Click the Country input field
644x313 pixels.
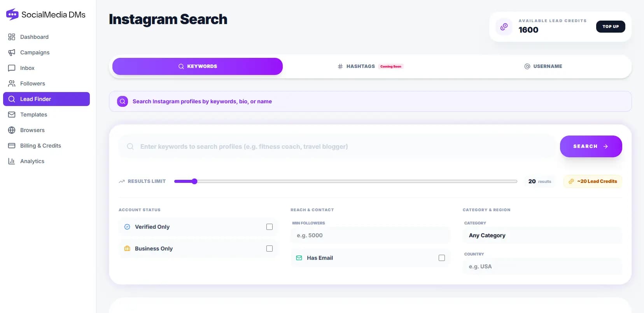(x=542, y=266)
